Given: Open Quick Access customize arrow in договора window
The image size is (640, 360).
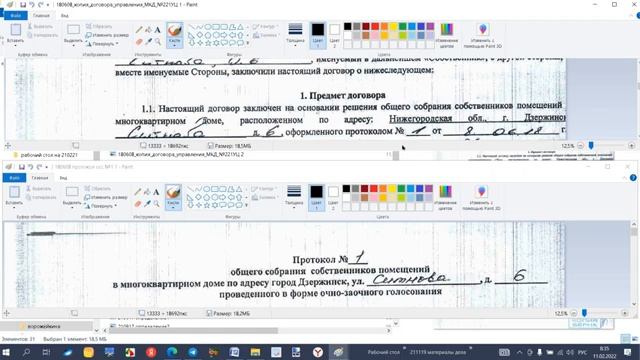Looking at the screenshot, I should click(x=48, y=5).
